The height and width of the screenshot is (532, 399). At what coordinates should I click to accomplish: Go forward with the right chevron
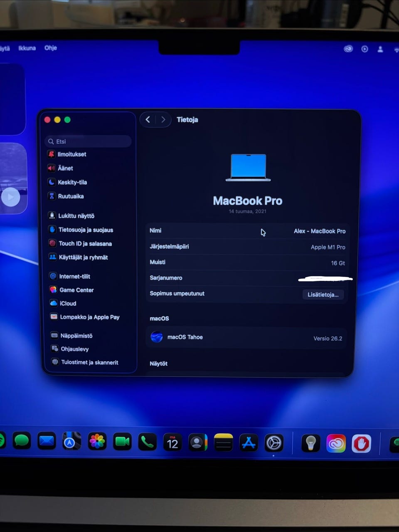coord(163,120)
